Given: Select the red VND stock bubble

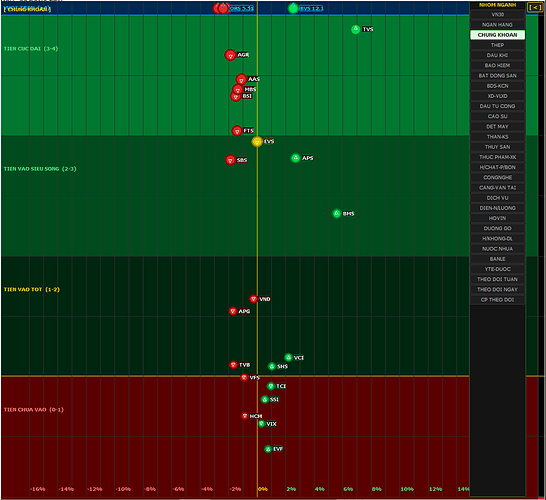Looking at the screenshot, I should point(254,299).
